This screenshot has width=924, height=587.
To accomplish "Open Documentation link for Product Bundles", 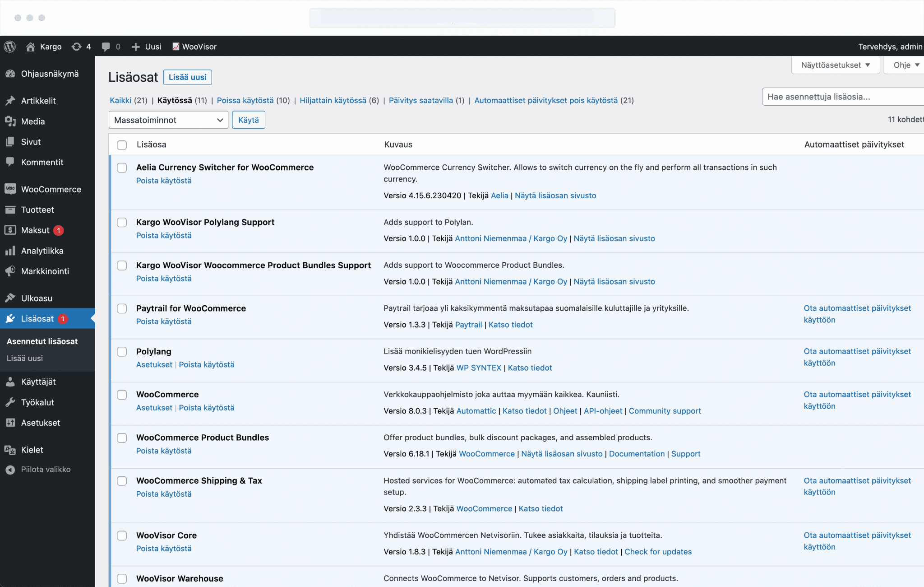I will pos(637,454).
